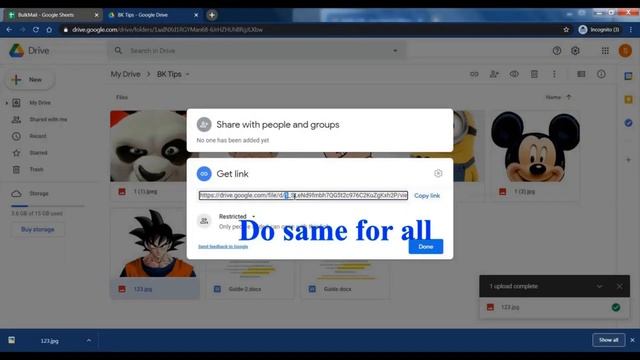Viewport: 640px width, 360px height.
Task: Open Chrome's three-dot menu
Action: tap(631, 29)
